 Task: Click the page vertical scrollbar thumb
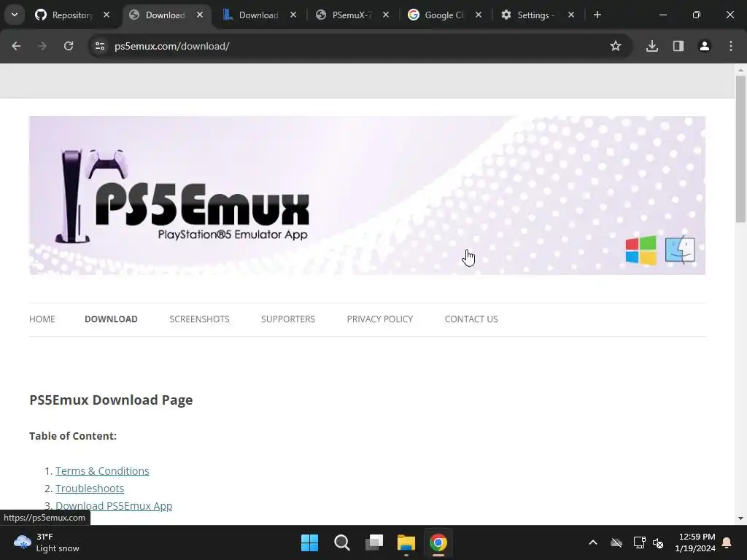point(740,149)
